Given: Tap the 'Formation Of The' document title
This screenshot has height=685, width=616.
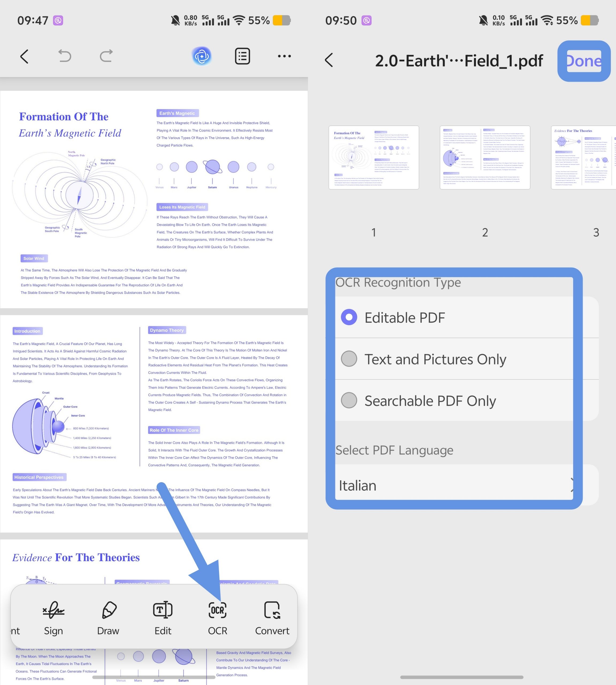Looking at the screenshot, I should (64, 117).
